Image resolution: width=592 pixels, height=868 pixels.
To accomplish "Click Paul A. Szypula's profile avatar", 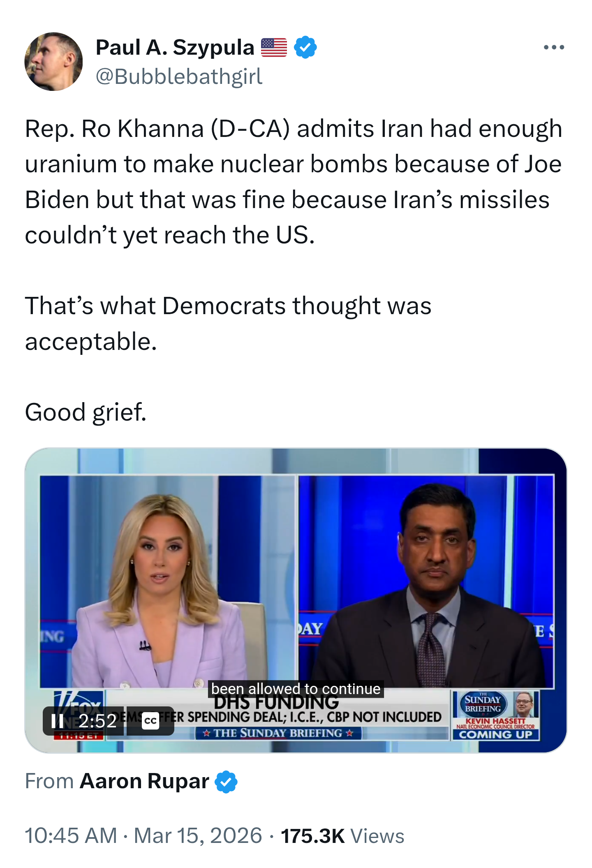I will tap(53, 62).
